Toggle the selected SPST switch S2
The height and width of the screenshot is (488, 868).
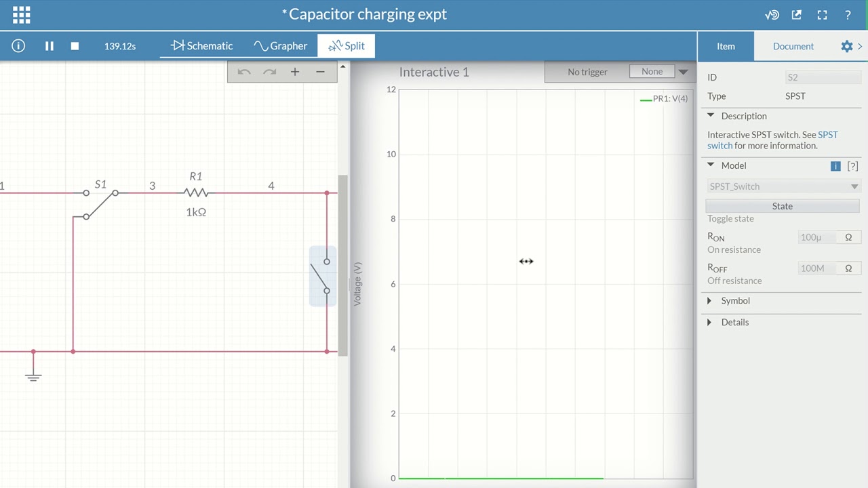(x=322, y=276)
